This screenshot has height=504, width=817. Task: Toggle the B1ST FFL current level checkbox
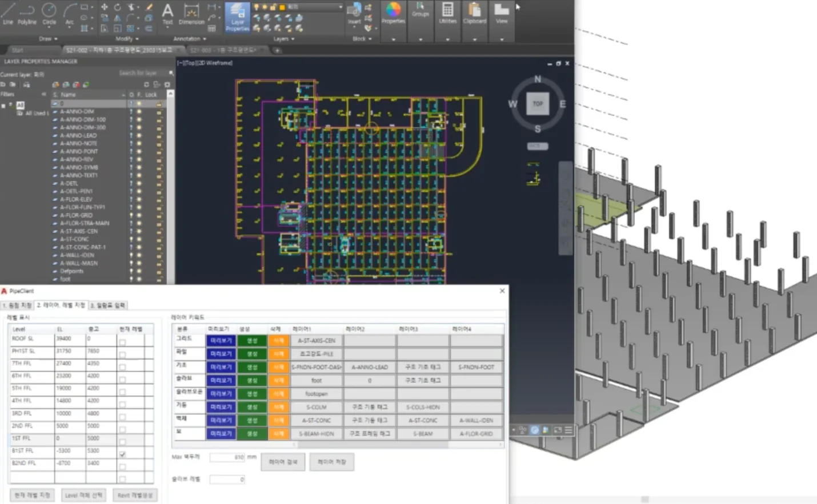coord(122,454)
